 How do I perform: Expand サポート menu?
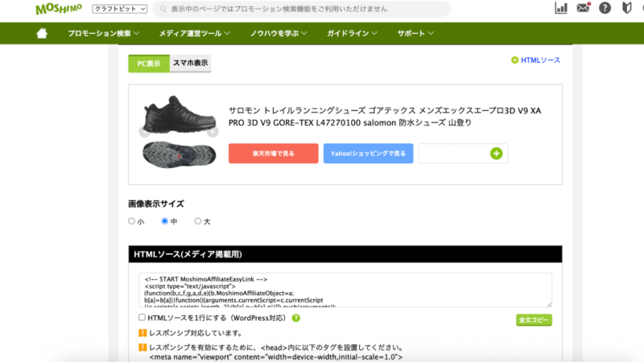[x=415, y=33]
